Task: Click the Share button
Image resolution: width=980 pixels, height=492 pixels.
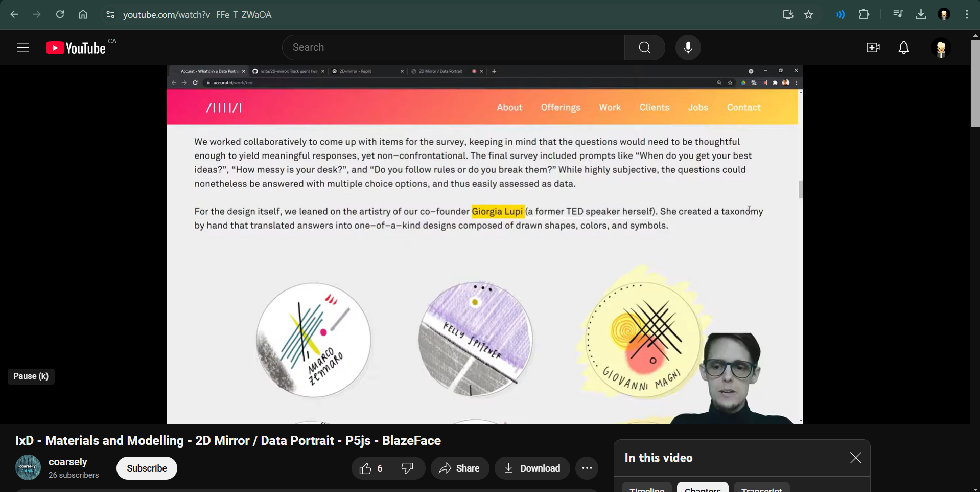Action: point(459,468)
